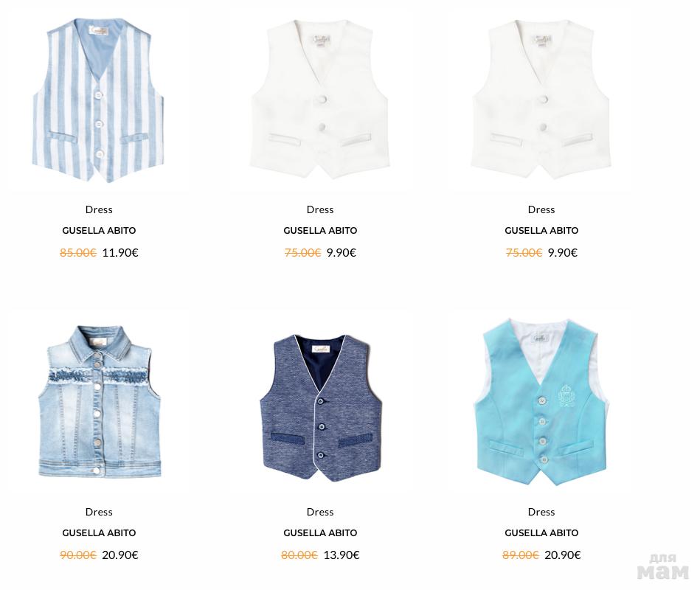Click the для мам watermark logo
Viewport: 700px width, 590px height.
pos(662,567)
